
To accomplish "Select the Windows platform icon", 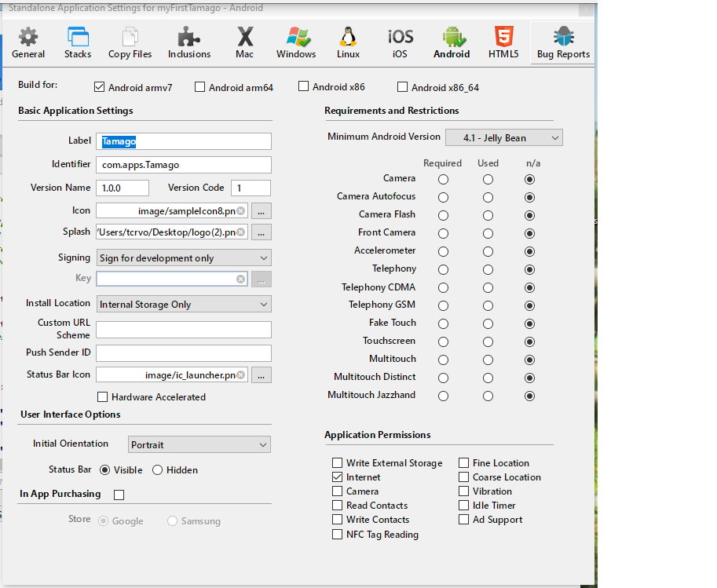I will click(x=296, y=42).
